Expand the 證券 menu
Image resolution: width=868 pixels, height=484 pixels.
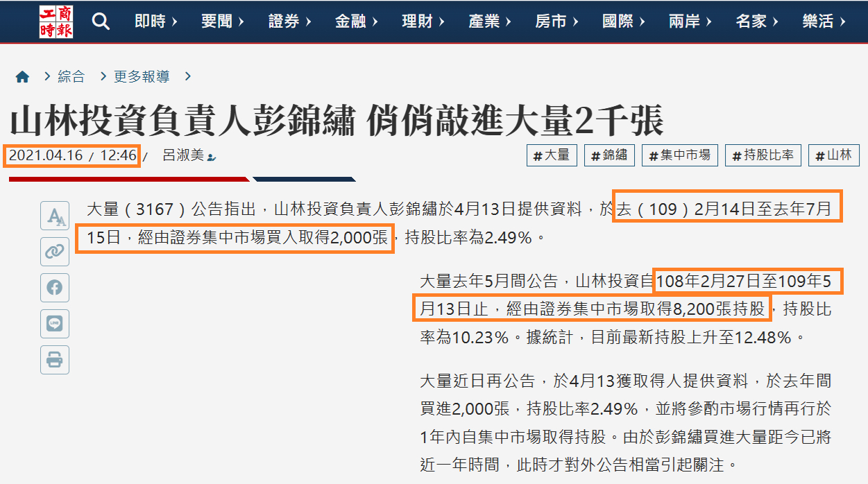pos(289,21)
